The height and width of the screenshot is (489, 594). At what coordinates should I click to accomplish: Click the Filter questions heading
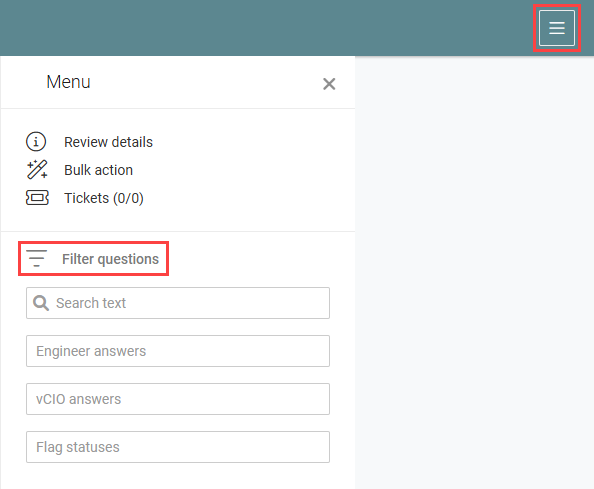pos(110,259)
